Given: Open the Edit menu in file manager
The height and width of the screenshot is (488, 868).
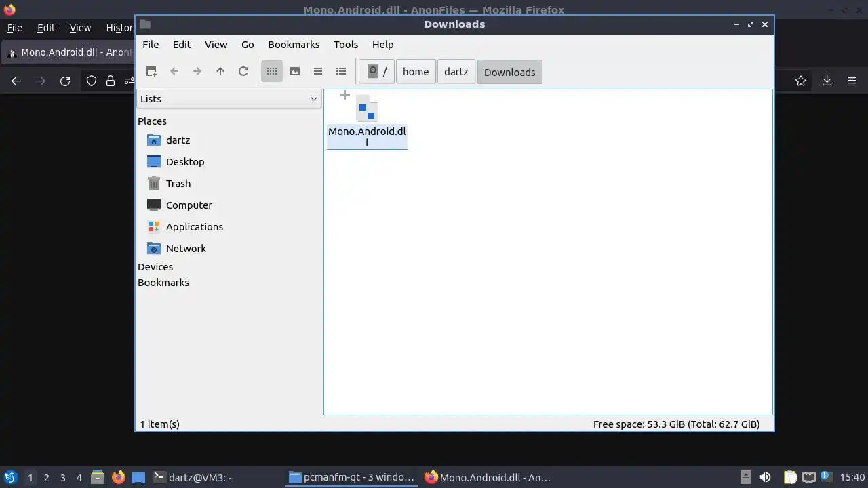Looking at the screenshot, I should click(x=182, y=44).
